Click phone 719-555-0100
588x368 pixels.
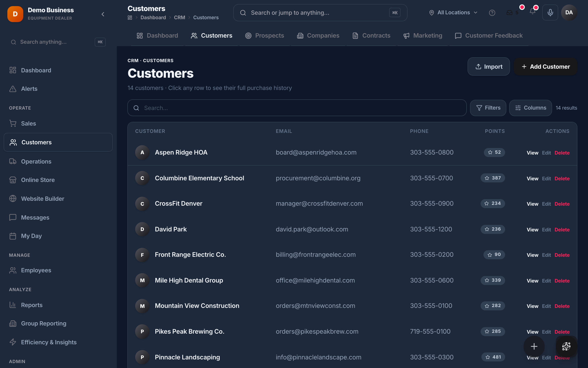pos(430,331)
